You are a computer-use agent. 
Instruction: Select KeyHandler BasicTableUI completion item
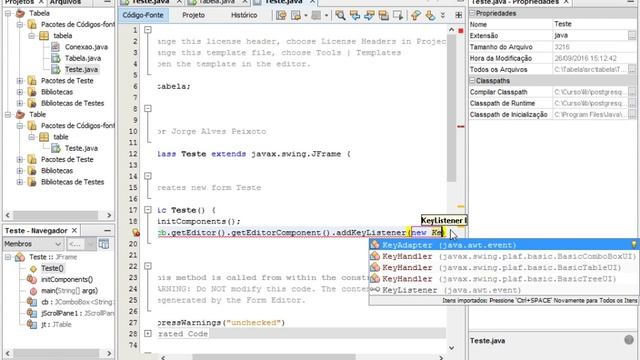(x=503, y=268)
